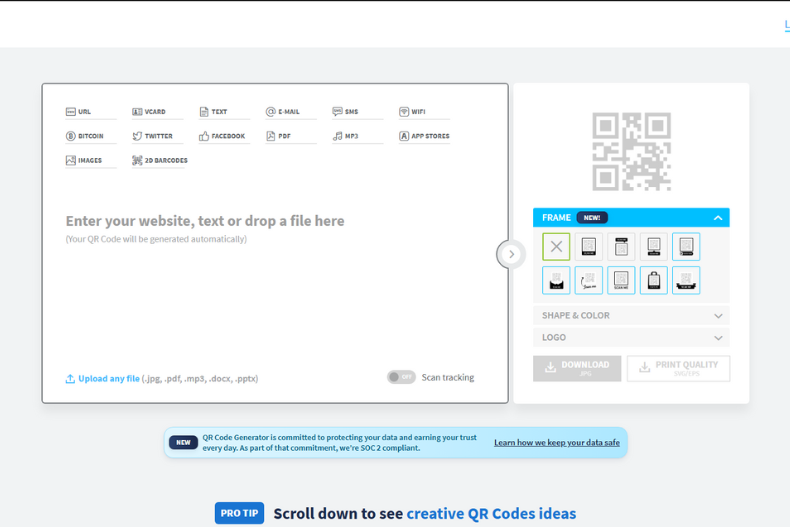Choose the shopping bag QR frame
The width and height of the screenshot is (790, 527).
(653, 280)
